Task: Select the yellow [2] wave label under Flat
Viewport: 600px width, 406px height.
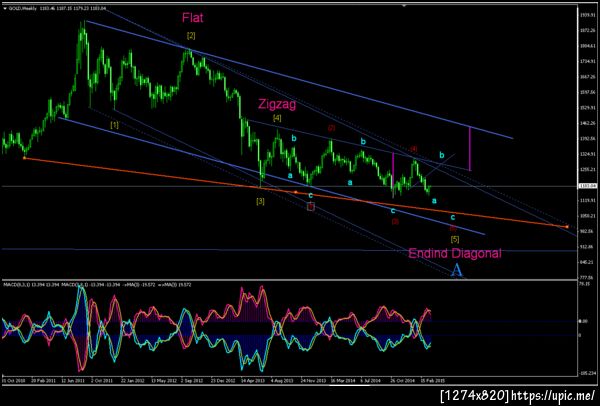Action: (x=191, y=36)
